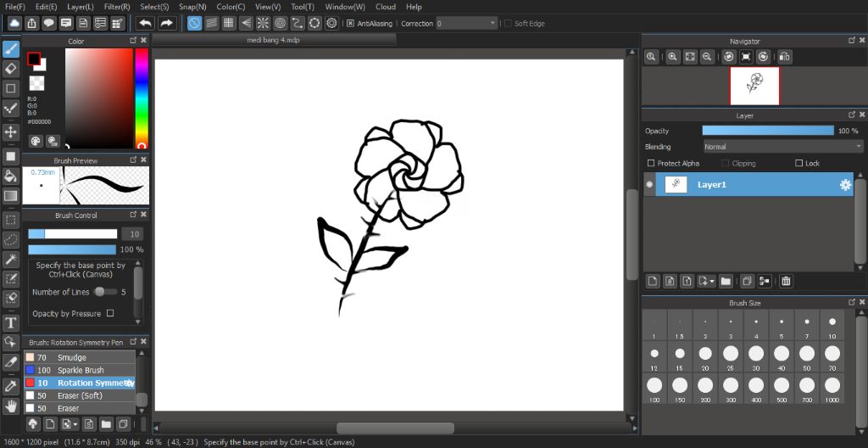Open the Snap(N) menu
Screen dimensions: 868x448
pyautogui.click(x=192, y=7)
